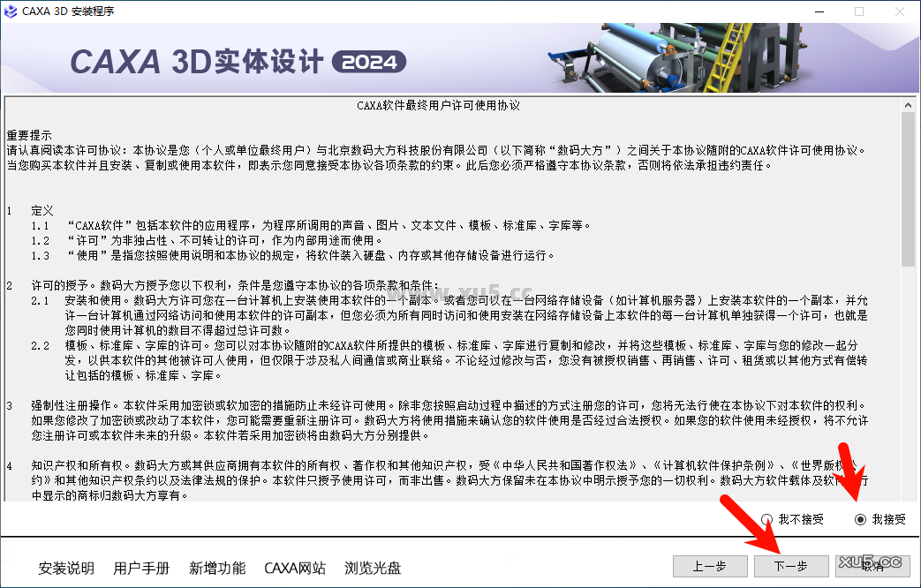This screenshot has width=921, height=588.
Task: Select the 我不接受 radio button
Action: coord(767,520)
